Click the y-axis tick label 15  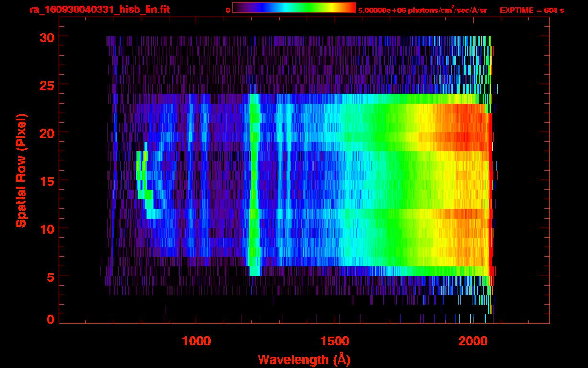coord(47,181)
